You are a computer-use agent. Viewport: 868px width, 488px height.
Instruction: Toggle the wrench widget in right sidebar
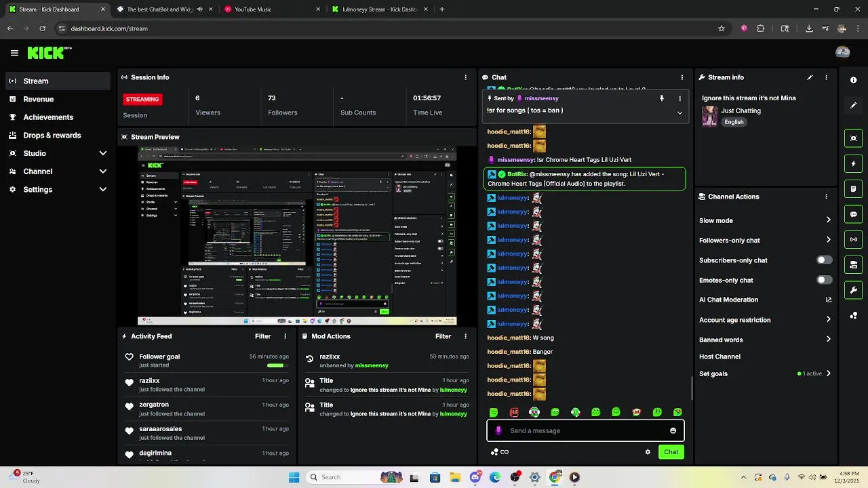point(853,290)
